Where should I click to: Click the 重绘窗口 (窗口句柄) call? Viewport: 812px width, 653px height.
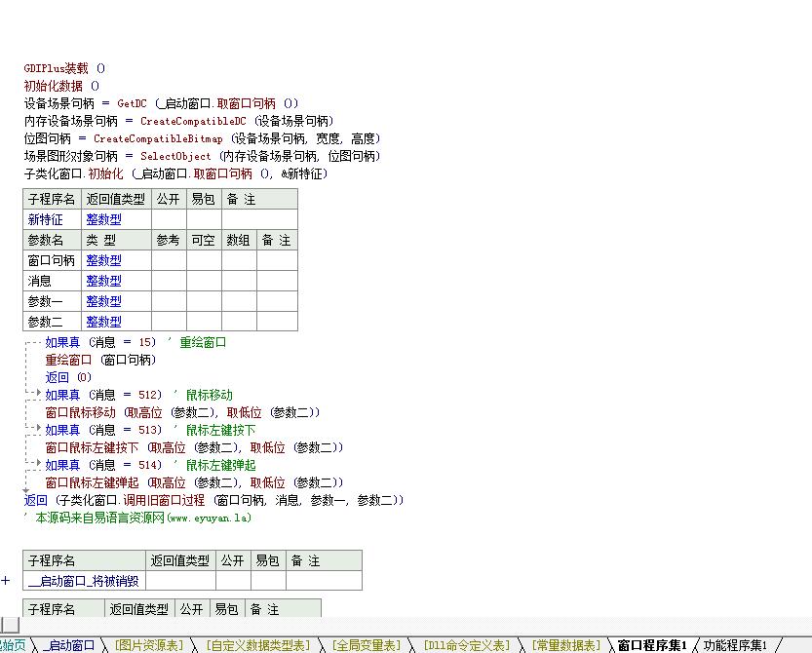[x=100, y=360]
